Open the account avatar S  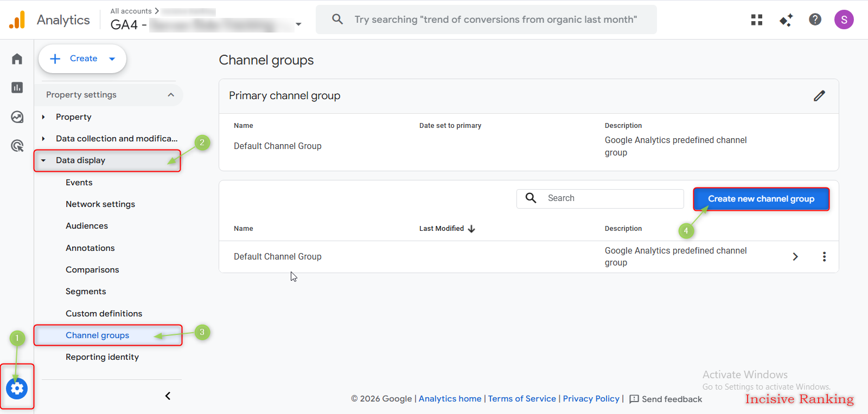[844, 20]
